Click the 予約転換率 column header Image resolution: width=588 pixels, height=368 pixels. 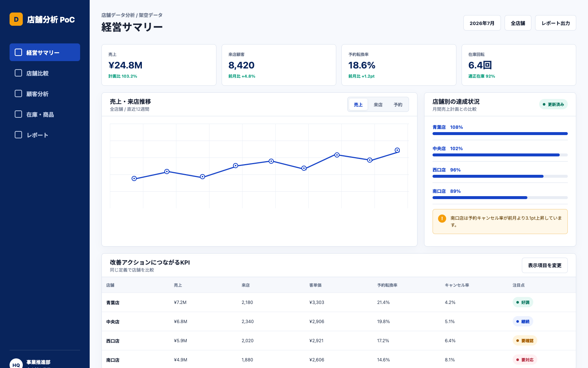(387, 285)
